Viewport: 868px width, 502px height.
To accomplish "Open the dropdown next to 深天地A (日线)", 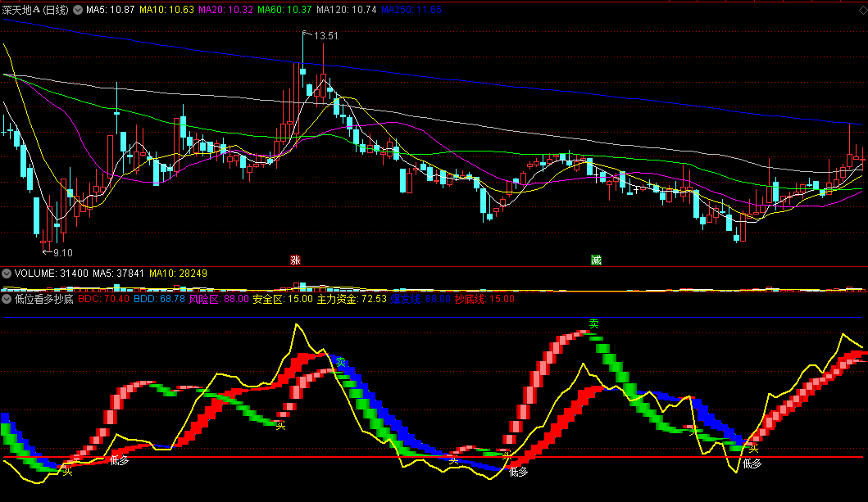I will click(78, 10).
